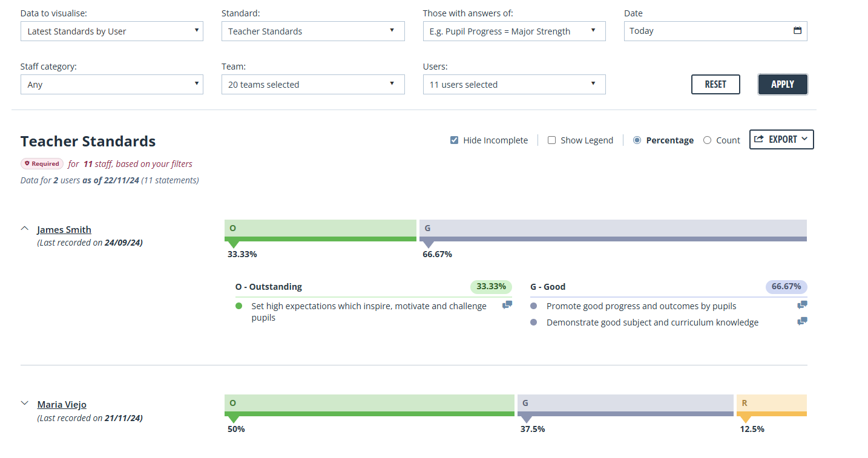Open the Standard dropdown showing Teacher Standards

click(313, 31)
